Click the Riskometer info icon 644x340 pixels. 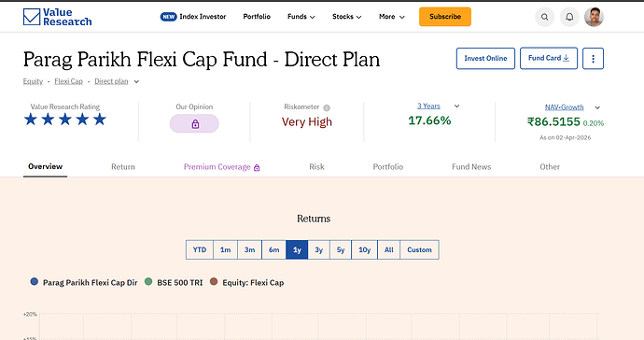click(327, 107)
